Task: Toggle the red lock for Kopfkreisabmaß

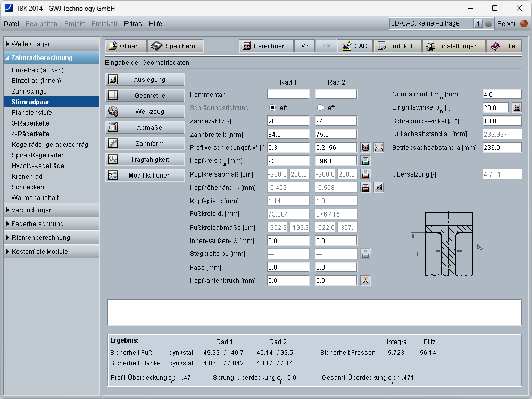Action: [365, 174]
